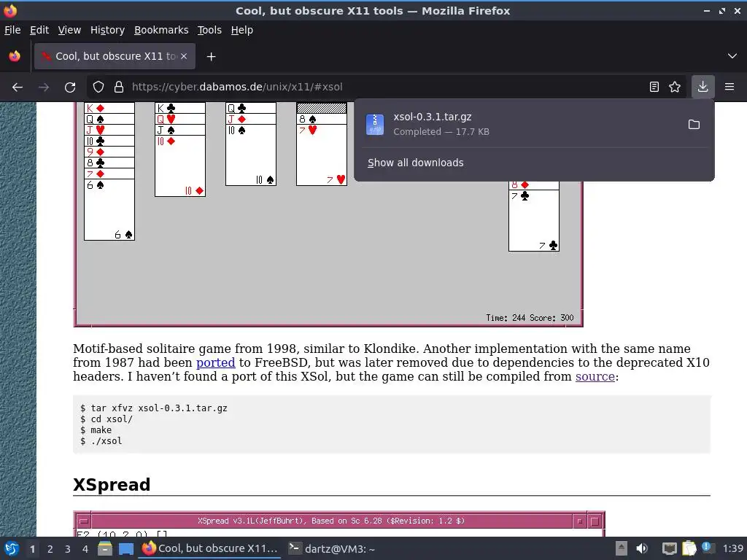The image size is (747, 560).
Task: Open the Firefox hamburger application menu
Action: click(x=729, y=87)
